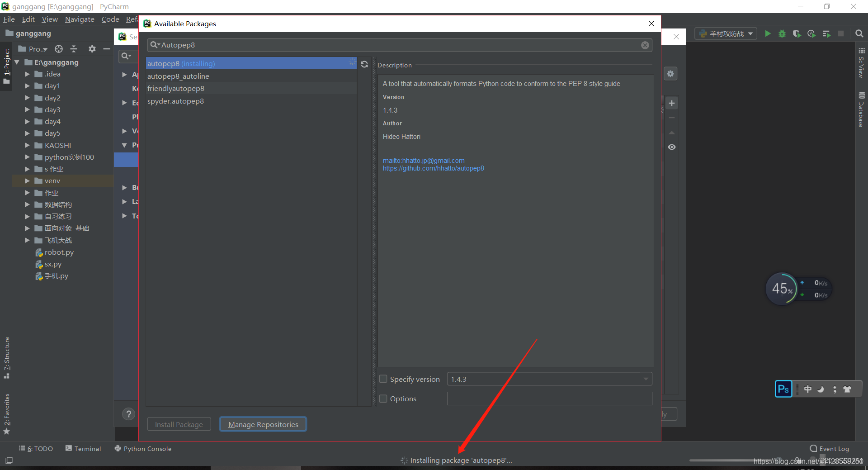This screenshot has height=470, width=868.
Task: Click the Stop process icon
Action: click(841, 33)
